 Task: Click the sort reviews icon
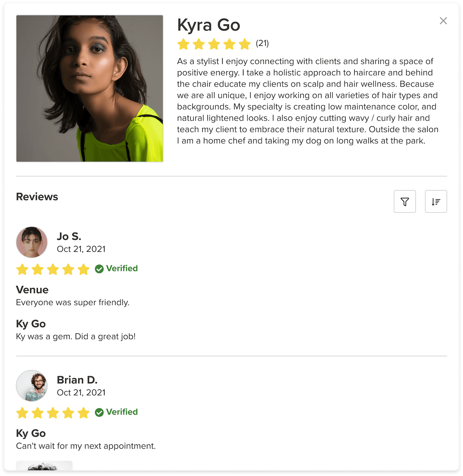[x=436, y=201]
